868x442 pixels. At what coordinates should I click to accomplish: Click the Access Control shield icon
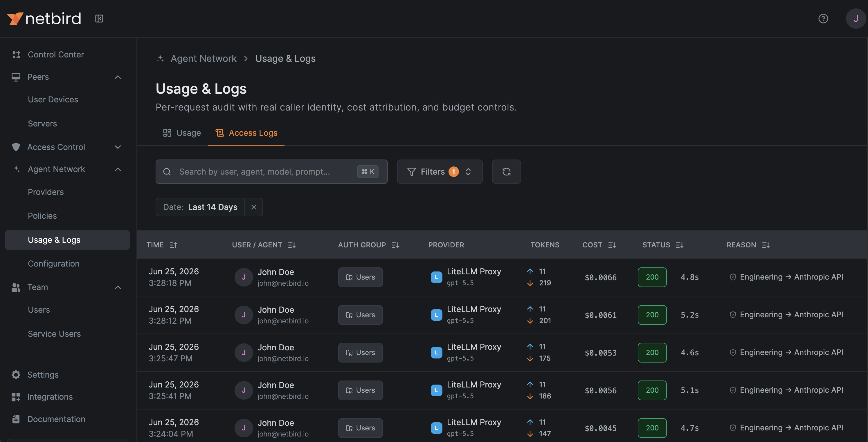pyautogui.click(x=16, y=147)
